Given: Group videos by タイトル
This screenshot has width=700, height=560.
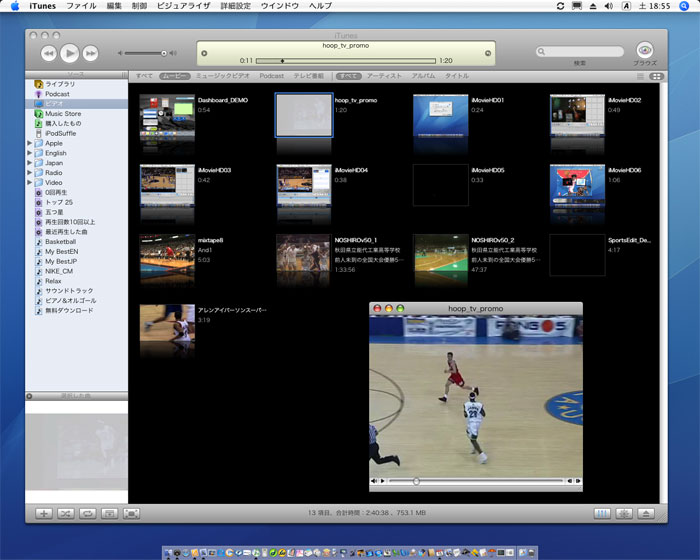Looking at the screenshot, I should 456,76.
